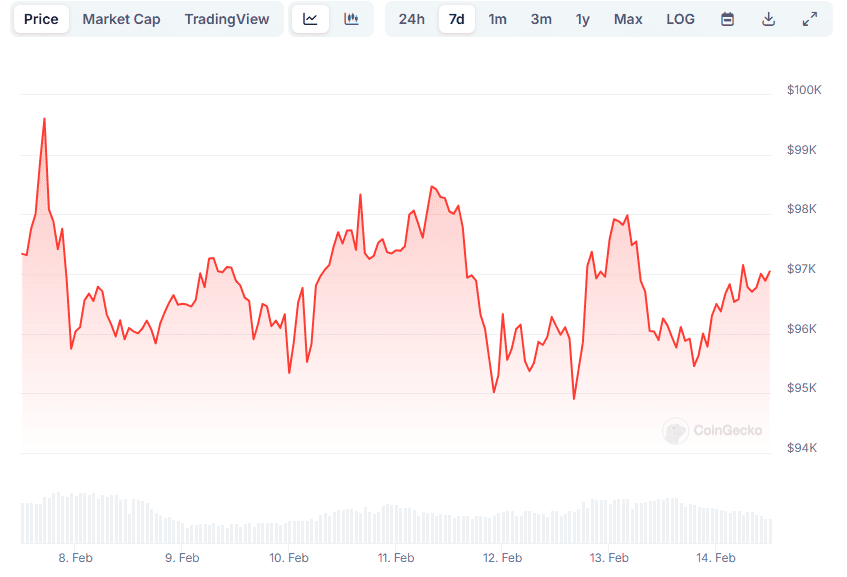
Task: Click the CoinGecko logo watermark
Action: (x=712, y=432)
